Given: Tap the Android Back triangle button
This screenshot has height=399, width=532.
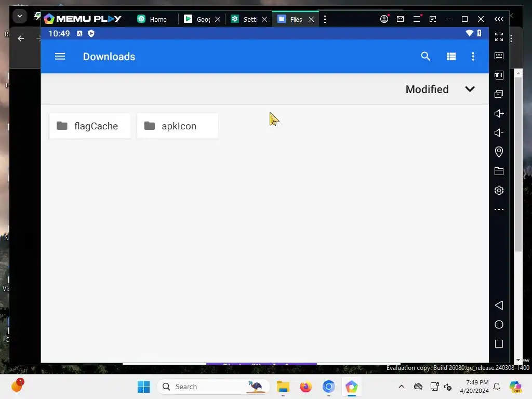Looking at the screenshot, I should tap(499, 305).
